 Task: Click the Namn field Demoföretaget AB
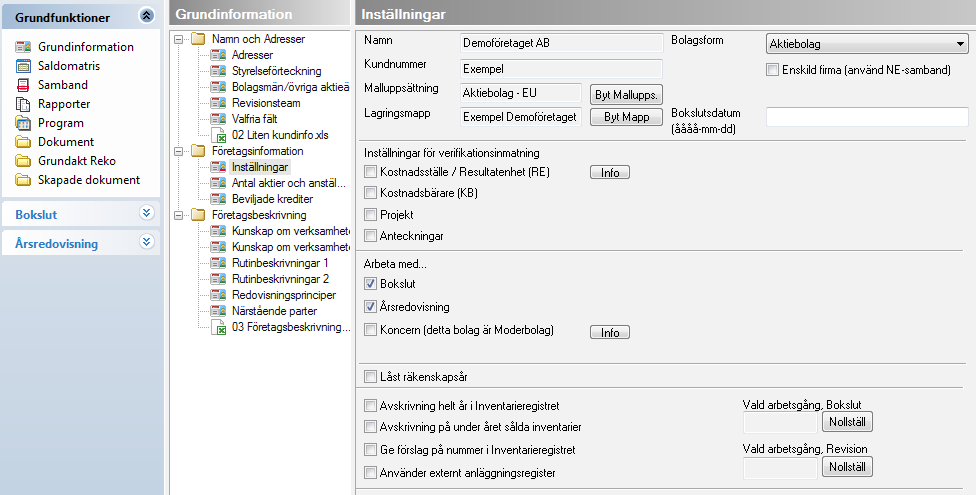tap(561, 43)
